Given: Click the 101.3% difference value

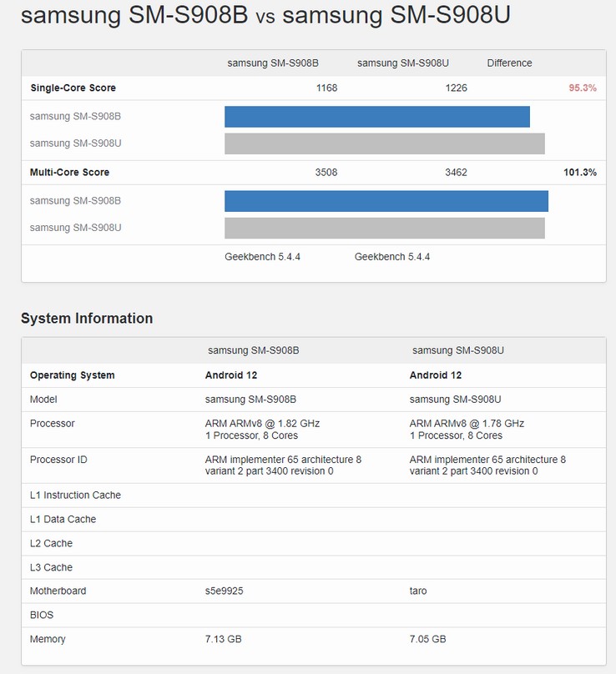Looking at the screenshot, I should coord(580,173).
